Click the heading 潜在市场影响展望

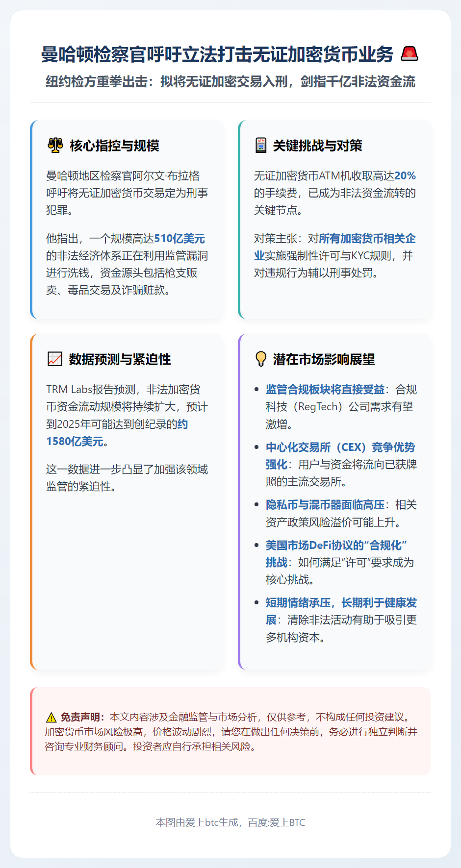324,359
